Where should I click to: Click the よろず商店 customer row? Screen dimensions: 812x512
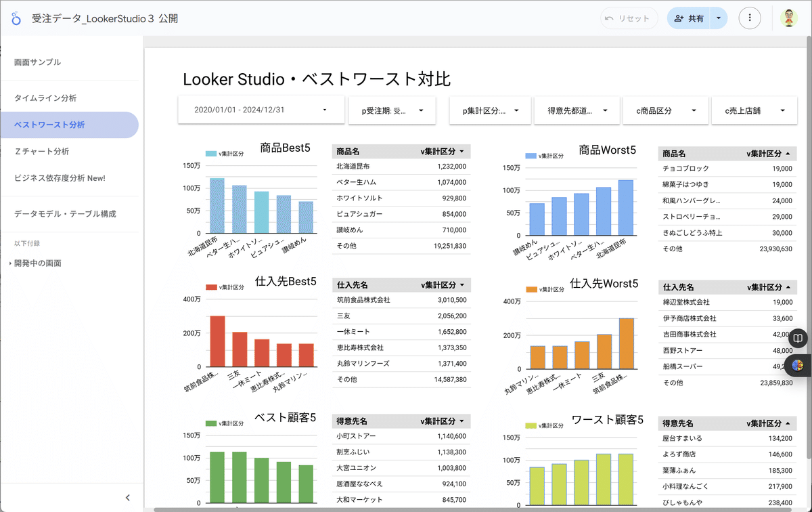pos(727,454)
